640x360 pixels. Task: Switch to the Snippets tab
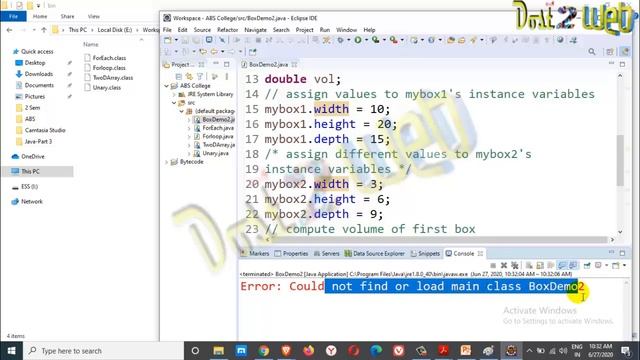tap(425, 253)
